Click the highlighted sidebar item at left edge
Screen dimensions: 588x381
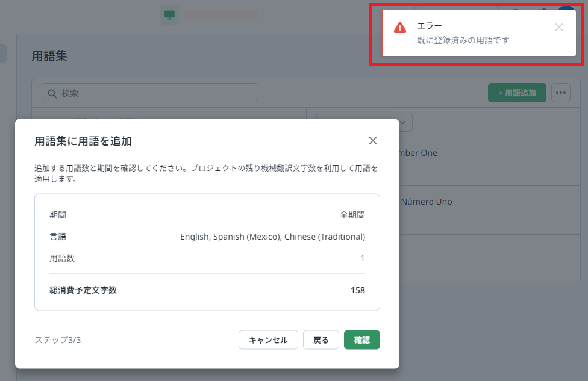[3, 53]
